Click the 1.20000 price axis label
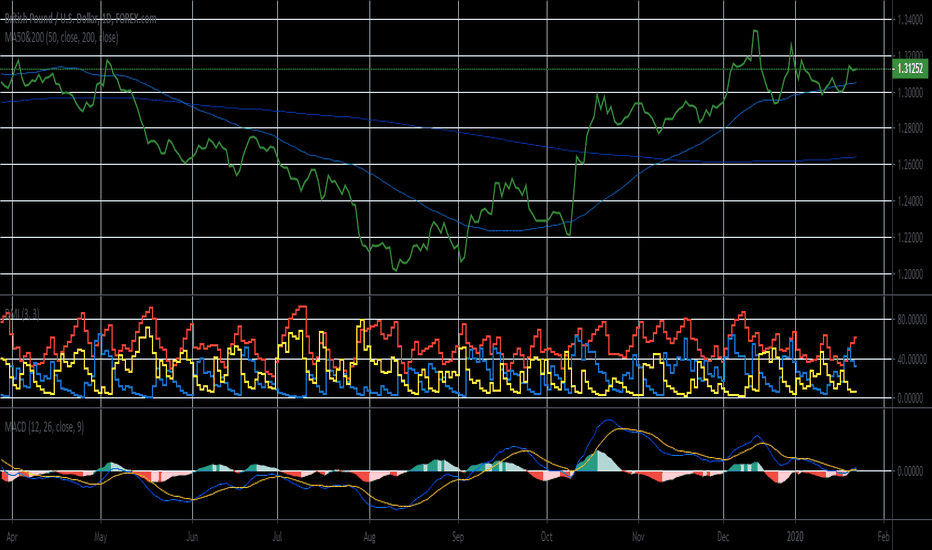The image size is (932, 550). pyautogui.click(x=908, y=273)
